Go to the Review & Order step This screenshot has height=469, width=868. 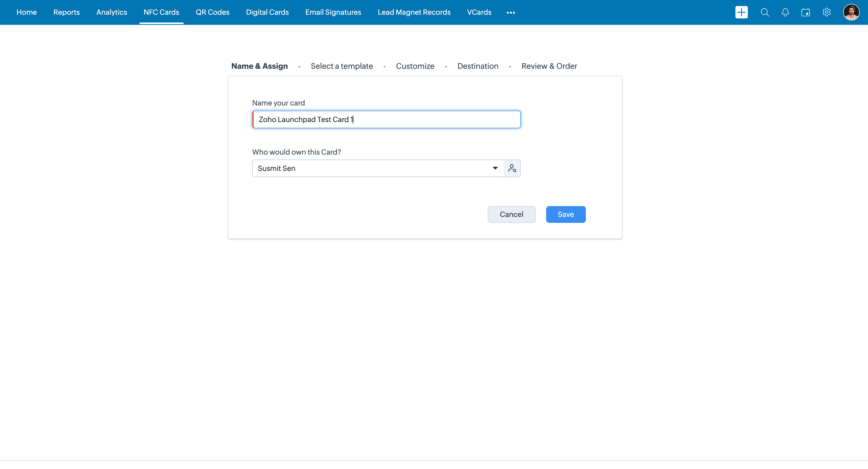click(549, 66)
